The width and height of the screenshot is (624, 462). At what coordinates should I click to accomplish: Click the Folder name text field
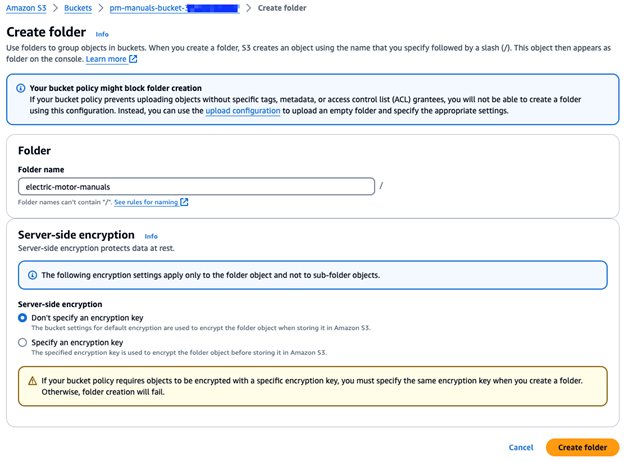click(x=196, y=186)
